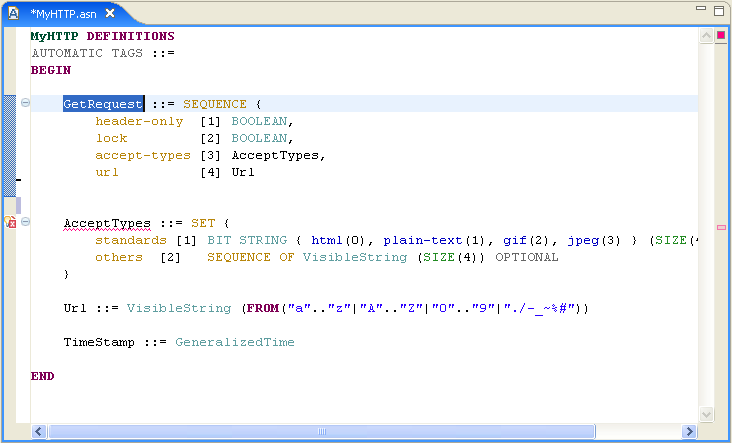
Task: Close the MyHTTP.asn editor tab
Action: coord(111,13)
